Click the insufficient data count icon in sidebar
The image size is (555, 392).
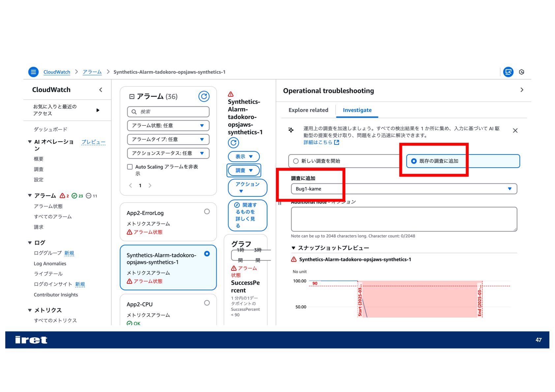tap(88, 196)
